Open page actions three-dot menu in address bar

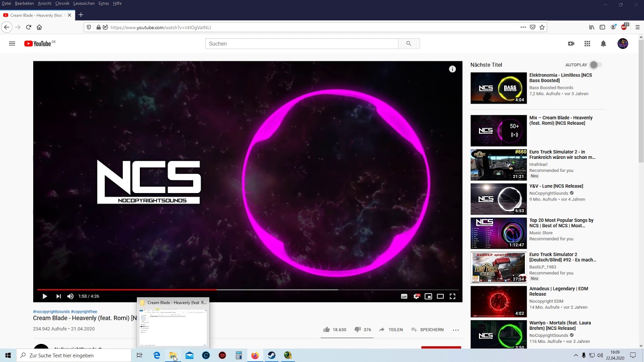tap(523, 27)
